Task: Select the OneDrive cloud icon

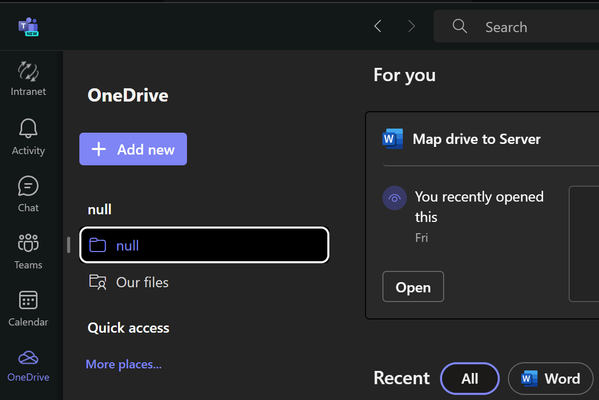Action: (28, 358)
